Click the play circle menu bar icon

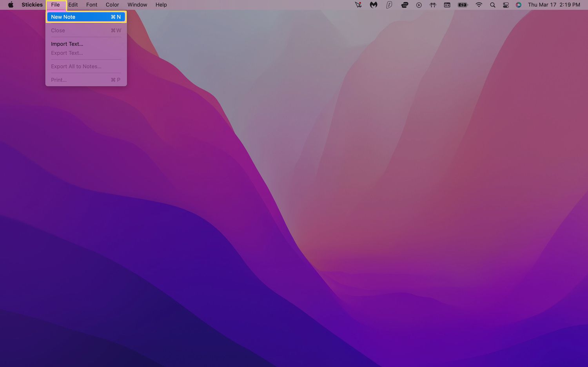pos(419,5)
